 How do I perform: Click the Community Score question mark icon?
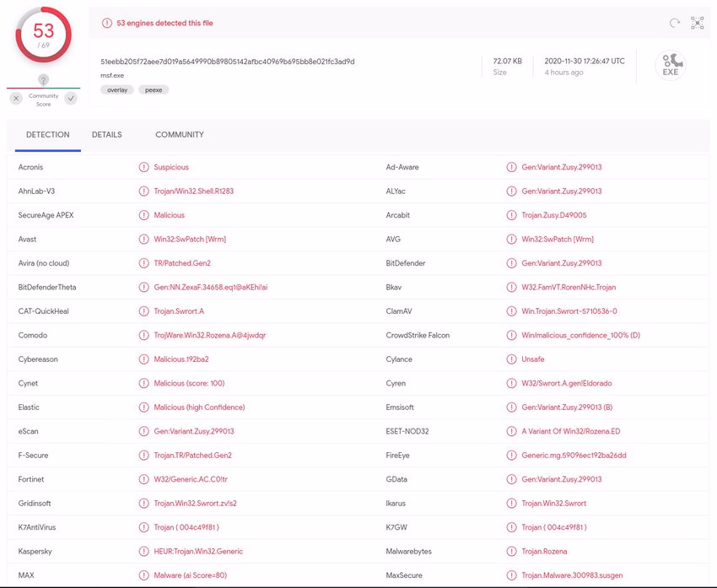pos(43,80)
